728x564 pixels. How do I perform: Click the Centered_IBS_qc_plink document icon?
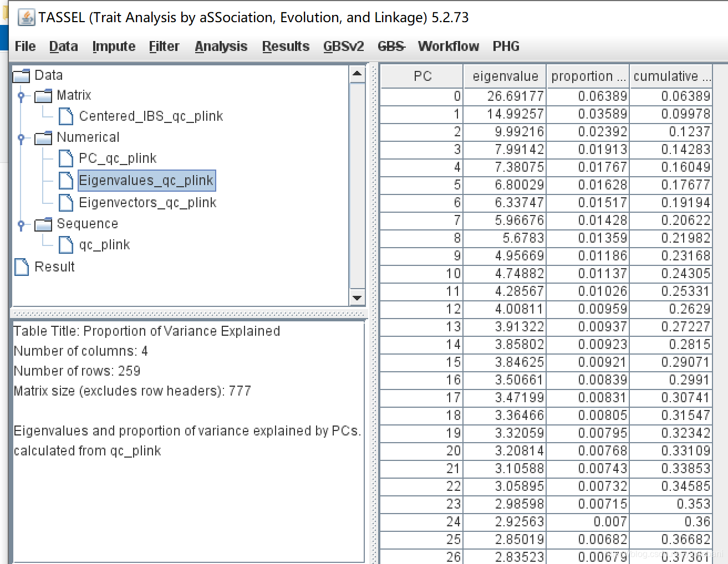point(66,116)
